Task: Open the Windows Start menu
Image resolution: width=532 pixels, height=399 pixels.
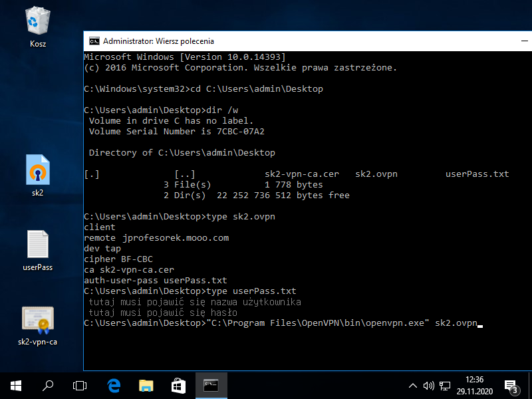Action: [16, 385]
